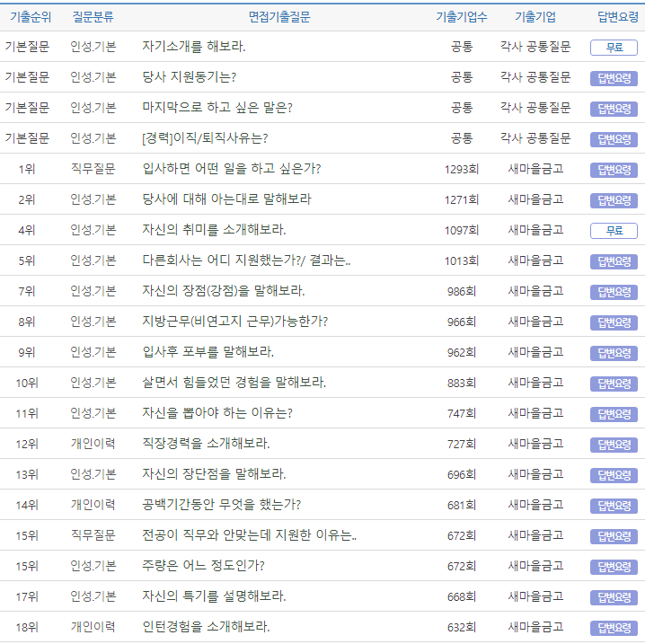Screen dimensions: 645x644
Task: Click question 인턴경험을 소개해보라
Action: [x=206, y=627]
